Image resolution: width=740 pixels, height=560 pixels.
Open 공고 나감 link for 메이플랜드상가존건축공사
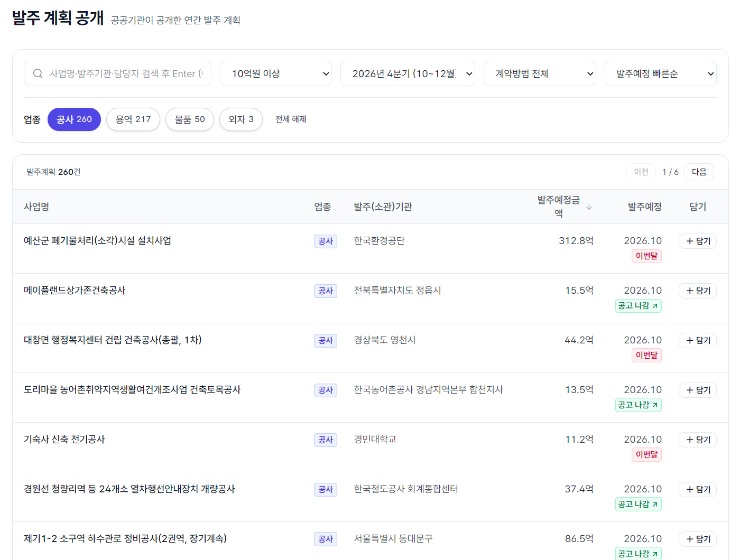pyautogui.click(x=639, y=306)
